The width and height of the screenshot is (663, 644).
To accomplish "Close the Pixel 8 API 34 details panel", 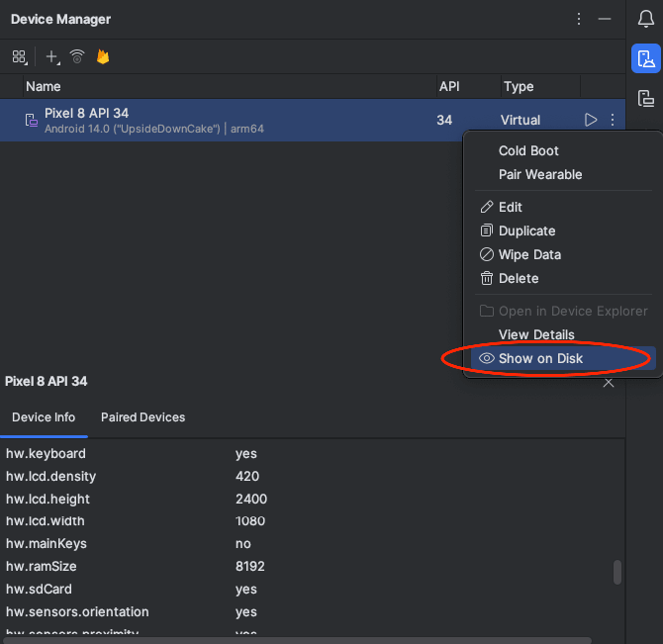I will pos(608,383).
